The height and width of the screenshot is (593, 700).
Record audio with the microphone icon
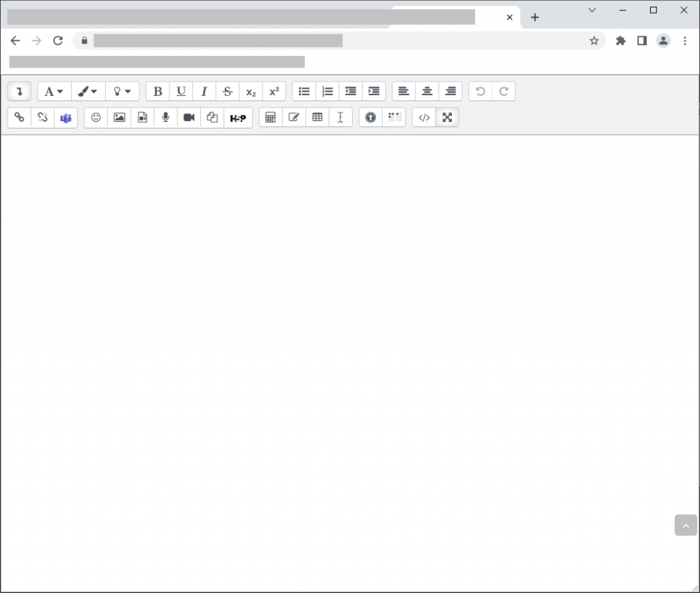pyautogui.click(x=165, y=118)
